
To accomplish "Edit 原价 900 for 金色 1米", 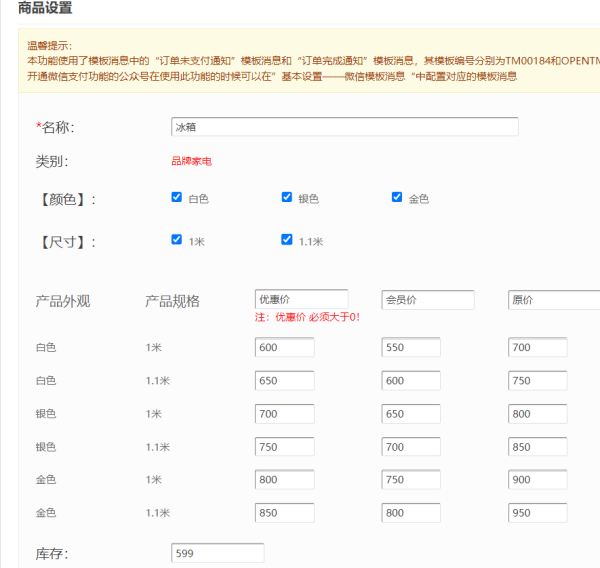I will [x=538, y=480].
